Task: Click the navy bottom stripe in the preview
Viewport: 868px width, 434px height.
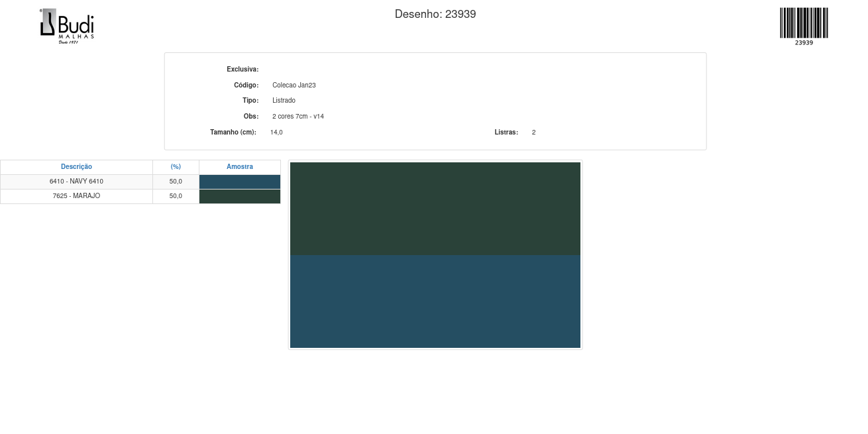Action: point(435,301)
